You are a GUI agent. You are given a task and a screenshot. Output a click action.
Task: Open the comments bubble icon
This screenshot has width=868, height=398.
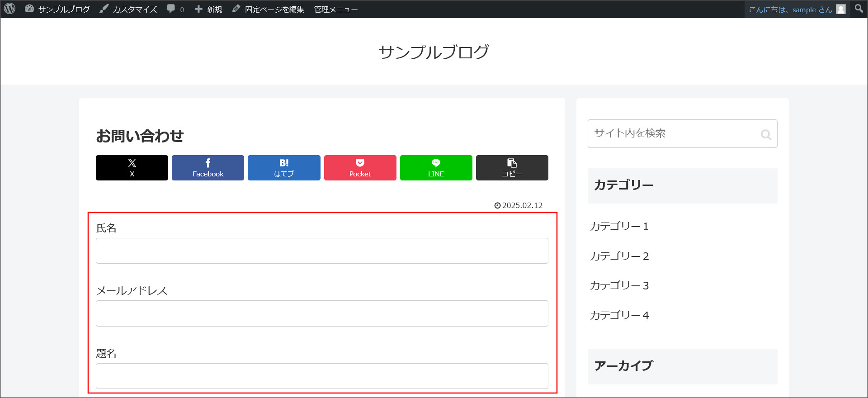pyautogui.click(x=171, y=9)
